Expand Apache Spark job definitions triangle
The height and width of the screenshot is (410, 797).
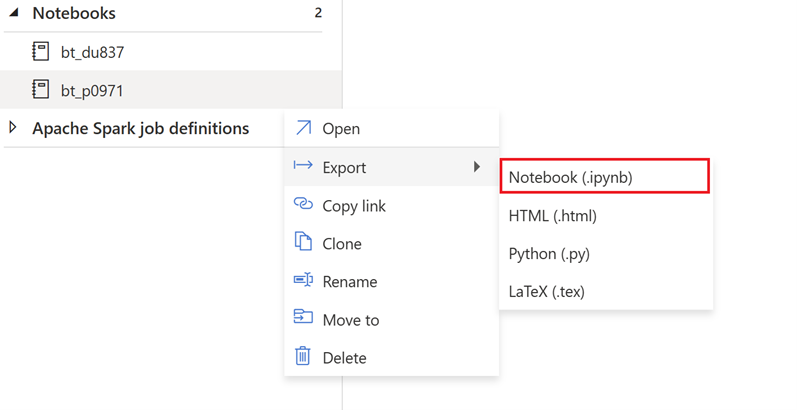(x=13, y=128)
